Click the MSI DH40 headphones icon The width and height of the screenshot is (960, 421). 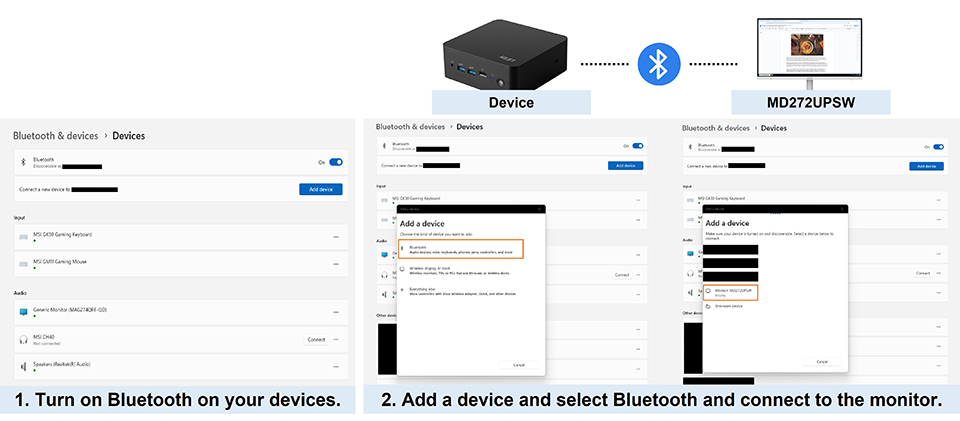pyautogui.click(x=23, y=340)
